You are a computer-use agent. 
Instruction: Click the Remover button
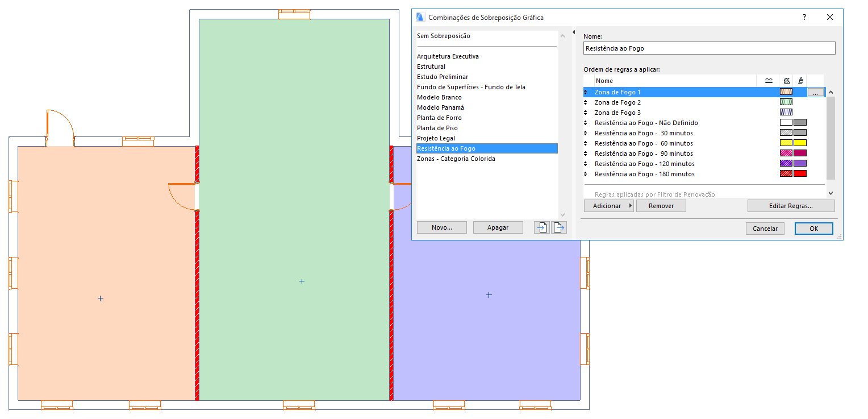click(x=661, y=206)
